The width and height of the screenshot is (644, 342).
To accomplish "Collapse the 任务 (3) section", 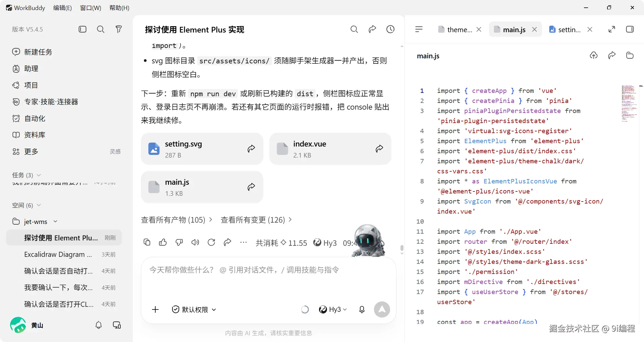I will pos(26,175).
